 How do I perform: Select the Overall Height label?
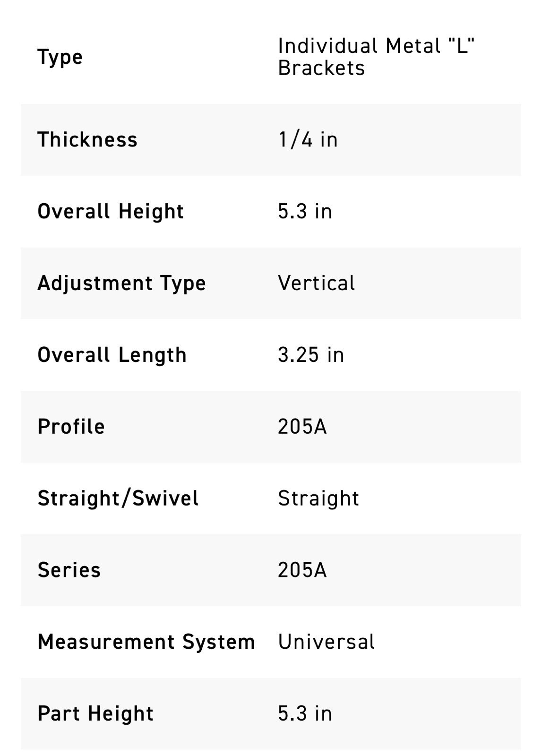[x=111, y=212]
